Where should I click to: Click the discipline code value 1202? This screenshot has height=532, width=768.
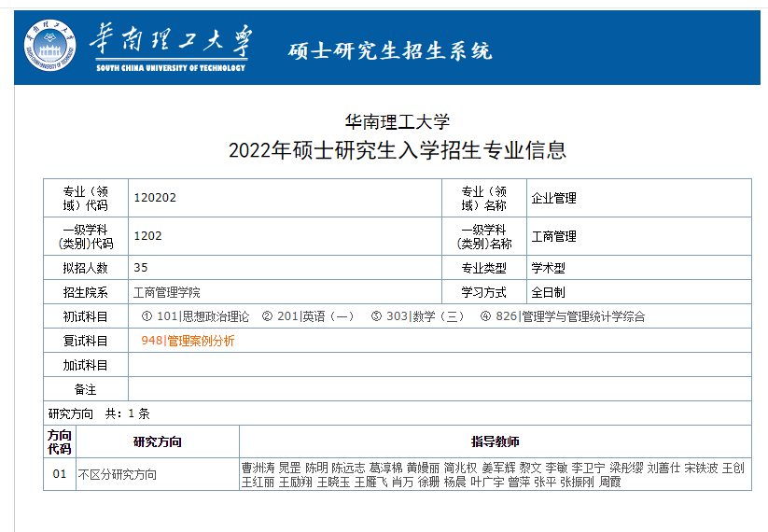click(x=147, y=235)
